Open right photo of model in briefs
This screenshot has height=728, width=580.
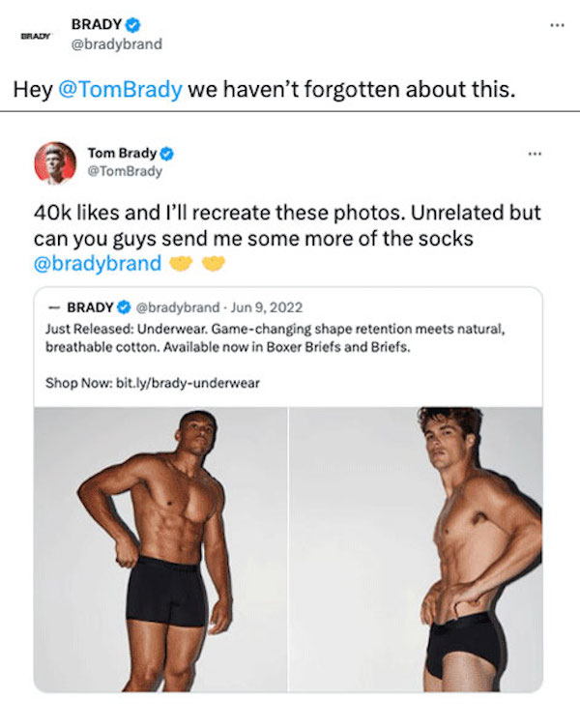(x=416, y=548)
